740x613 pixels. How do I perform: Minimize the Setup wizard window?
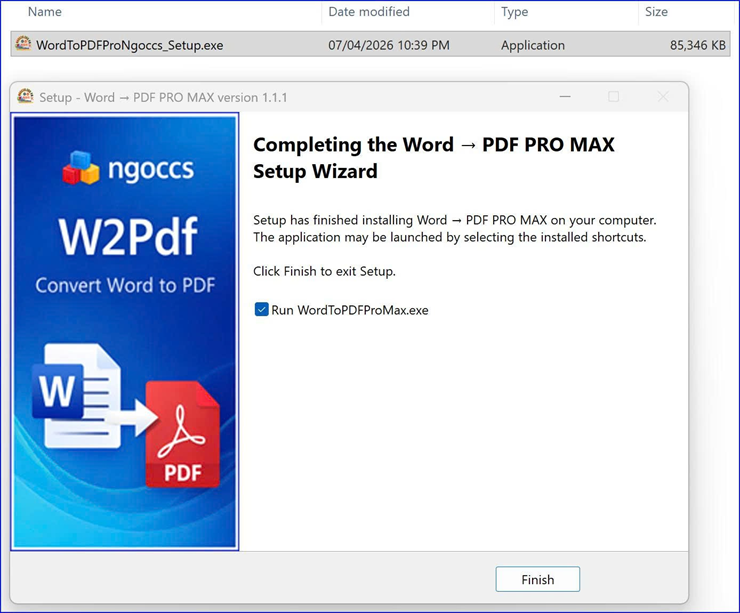coord(565,97)
